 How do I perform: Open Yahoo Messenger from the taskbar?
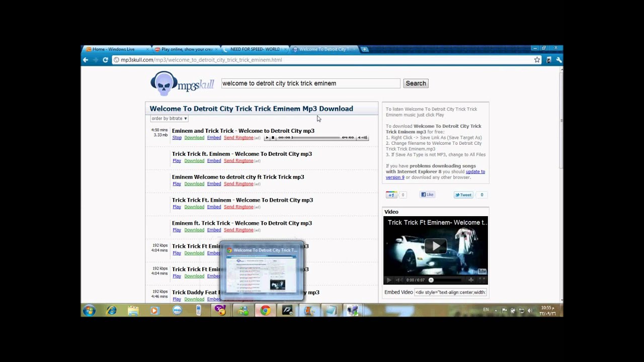click(x=220, y=310)
